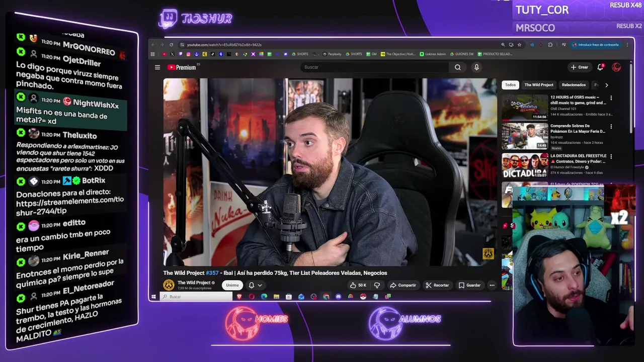Click Kirie_Renner username in chat
This screenshot has height=362, width=644.
[x=86, y=256]
